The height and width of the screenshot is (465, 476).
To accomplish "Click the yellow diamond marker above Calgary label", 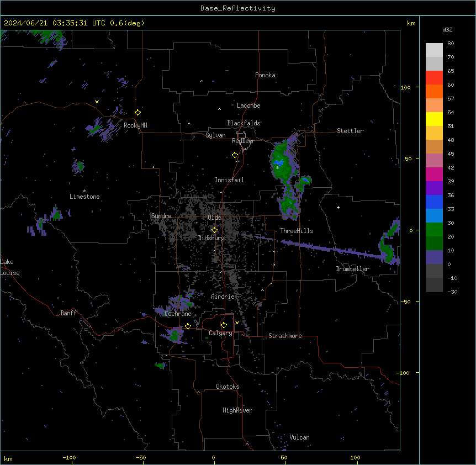I will (x=224, y=325).
